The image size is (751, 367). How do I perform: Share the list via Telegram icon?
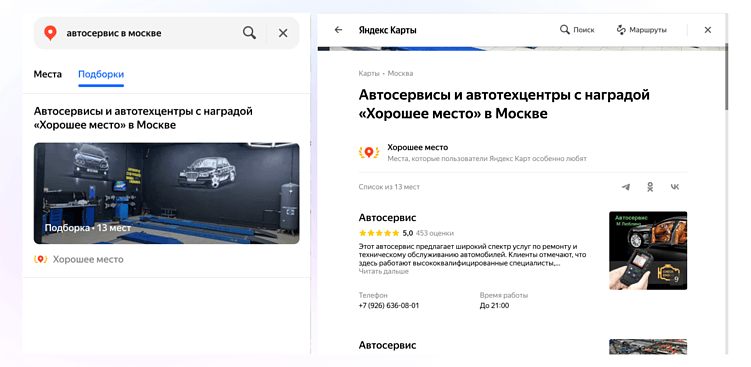pyautogui.click(x=626, y=187)
